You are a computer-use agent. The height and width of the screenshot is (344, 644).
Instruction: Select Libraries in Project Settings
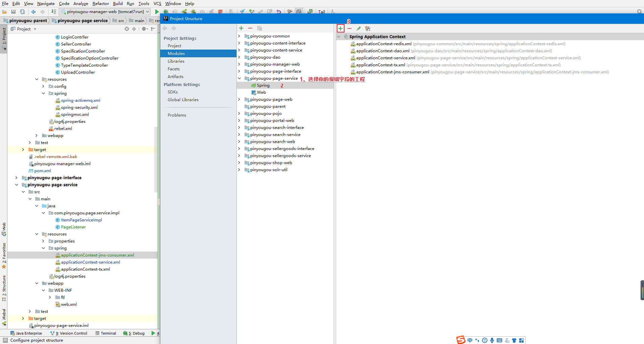(x=176, y=61)
